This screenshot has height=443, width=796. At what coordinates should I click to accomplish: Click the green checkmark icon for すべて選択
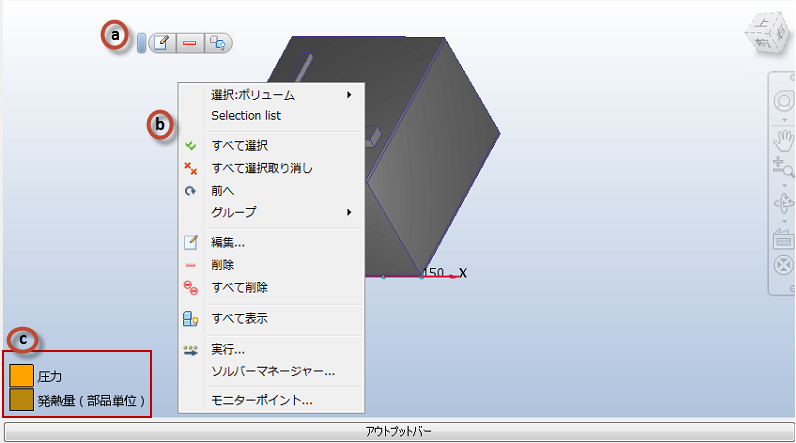pyautogui.click(x=190, y=146)
